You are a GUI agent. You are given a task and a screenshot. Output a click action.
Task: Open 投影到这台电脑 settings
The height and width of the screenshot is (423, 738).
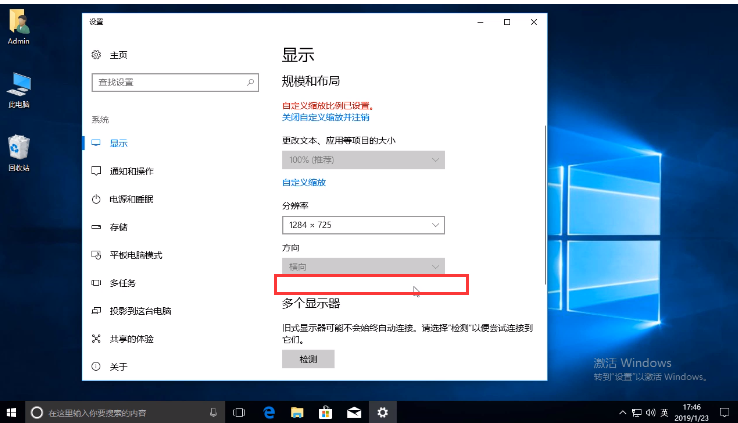pos(140,311)
